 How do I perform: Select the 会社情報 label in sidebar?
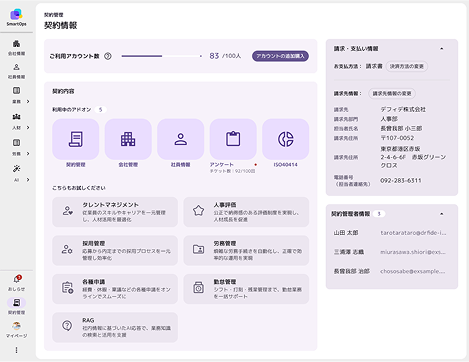16,53
